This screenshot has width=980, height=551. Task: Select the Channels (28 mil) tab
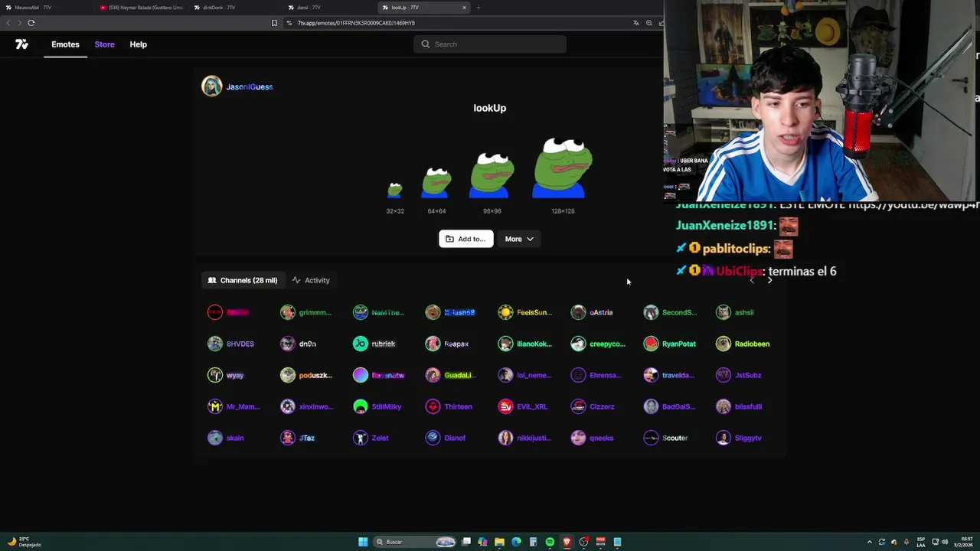[x=243, y=280]
